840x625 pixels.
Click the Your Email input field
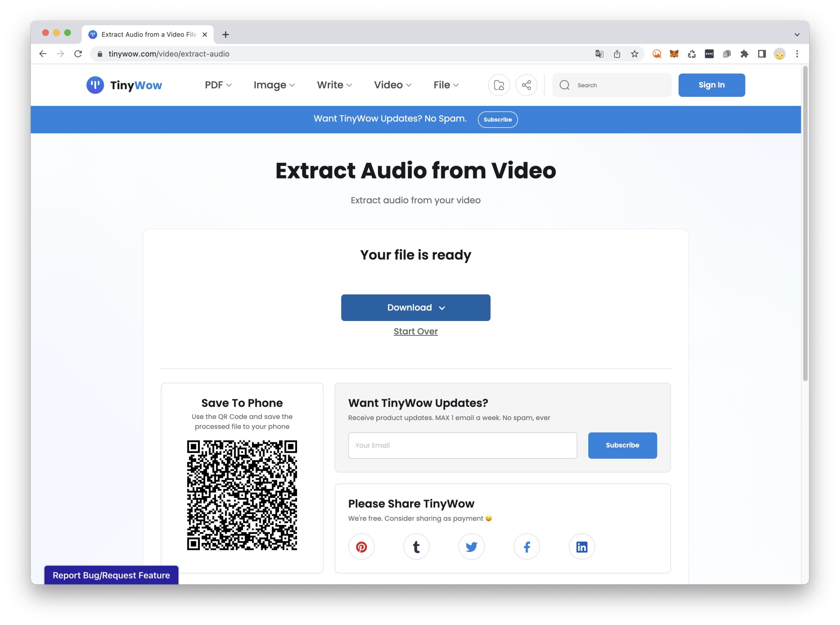coord(462,445)
